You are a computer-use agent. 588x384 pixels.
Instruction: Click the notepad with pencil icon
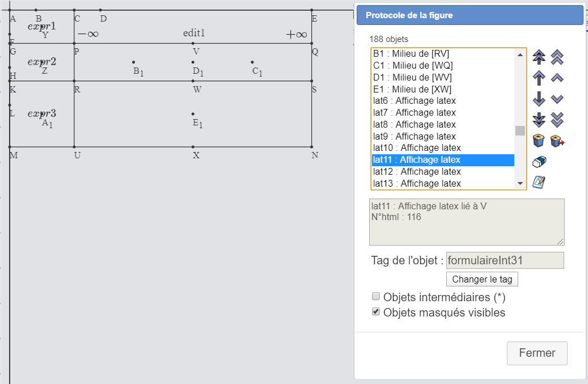click(539, 182)
